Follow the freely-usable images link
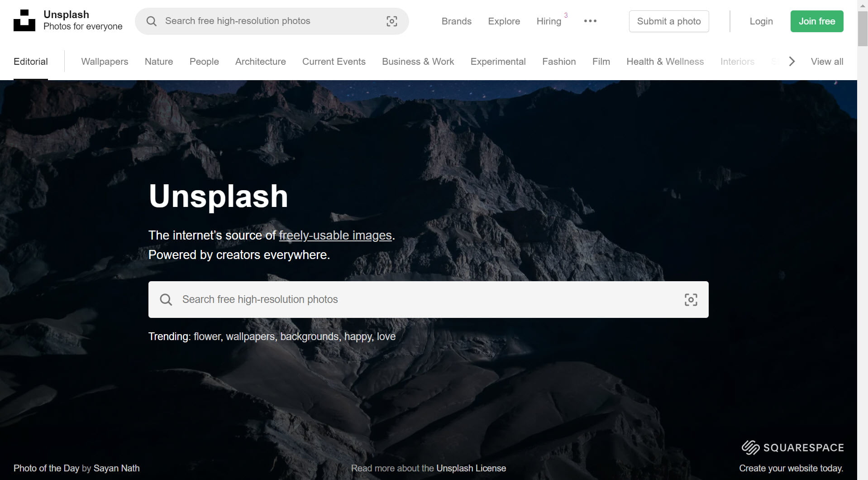Screen dimensions: 868x480 tap(335, 235)
